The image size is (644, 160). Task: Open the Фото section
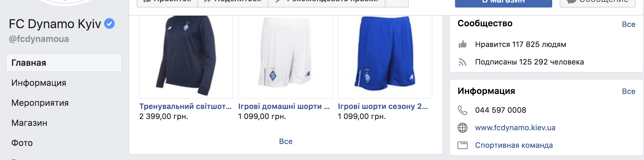pos(22,143)
